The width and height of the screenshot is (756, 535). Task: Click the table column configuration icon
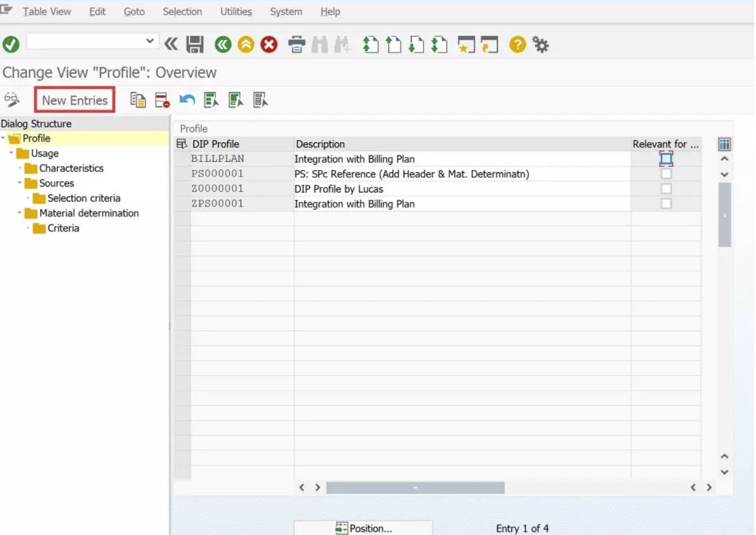(724, 144)
